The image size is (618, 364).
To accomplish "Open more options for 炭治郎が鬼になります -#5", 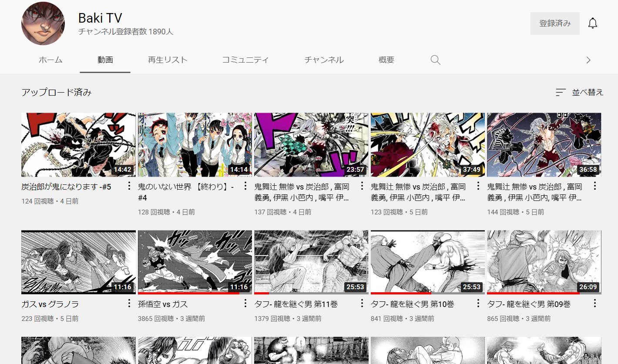I will (x=129, y=186).
